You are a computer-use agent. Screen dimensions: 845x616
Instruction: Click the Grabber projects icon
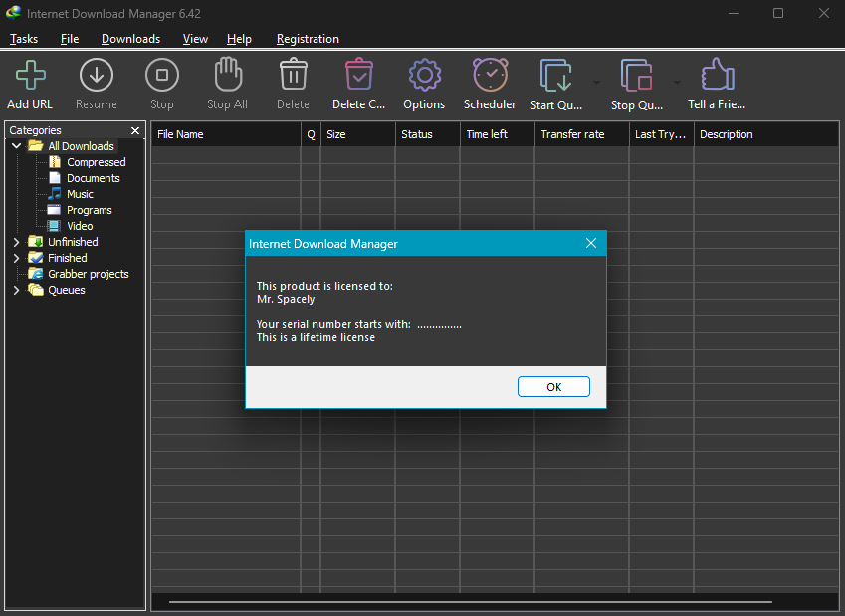click(x=36, y=274)
